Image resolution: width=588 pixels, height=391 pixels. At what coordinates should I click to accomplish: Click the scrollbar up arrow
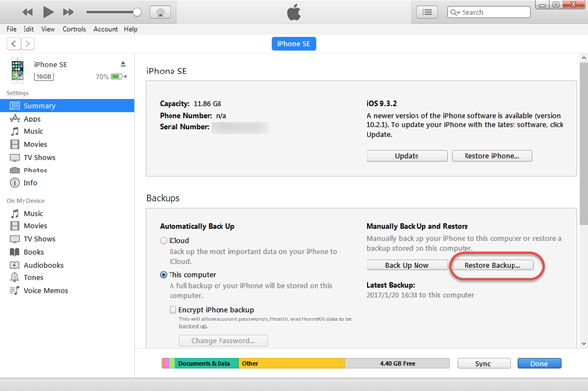tap(584, 58)
